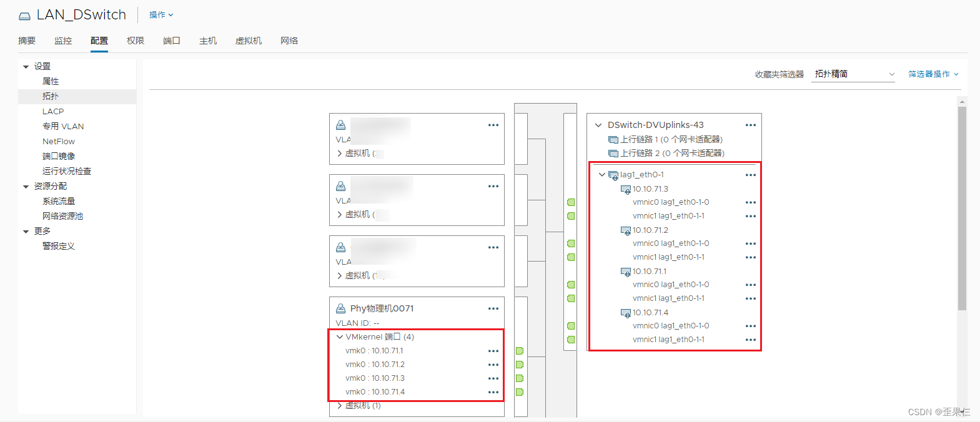Select 系统流量 under resource allocation
Viewport: 980px width, 422px height.
tap(59, 201)
